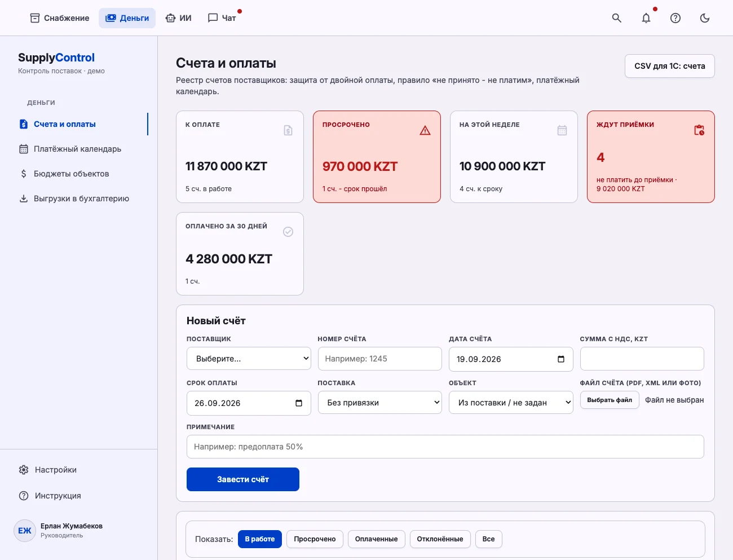Switch to the ИИ tab
733x560 pixels.
[178, 18]
